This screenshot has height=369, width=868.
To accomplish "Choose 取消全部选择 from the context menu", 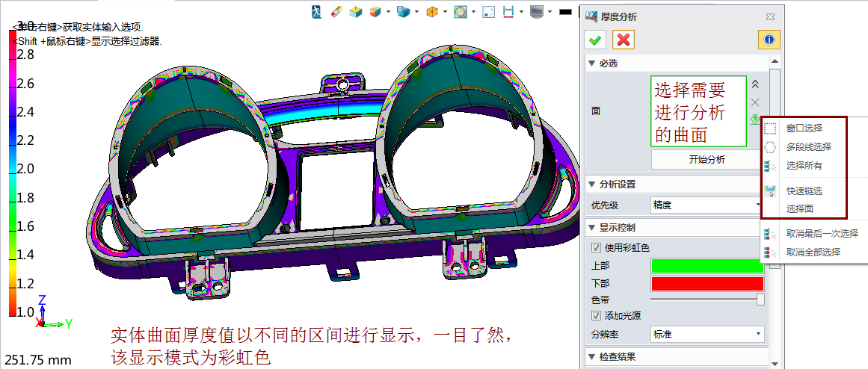I will pos(813,252).
